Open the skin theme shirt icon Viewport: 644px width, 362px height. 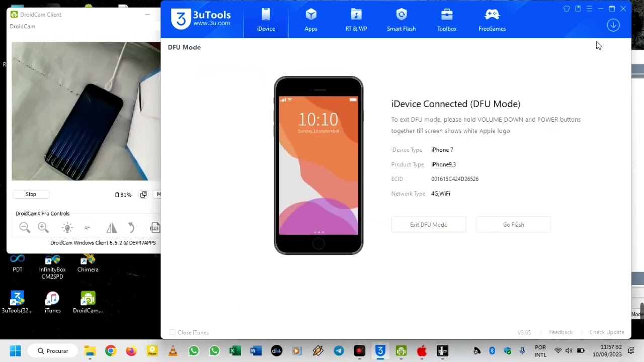[x=567, y=9]
